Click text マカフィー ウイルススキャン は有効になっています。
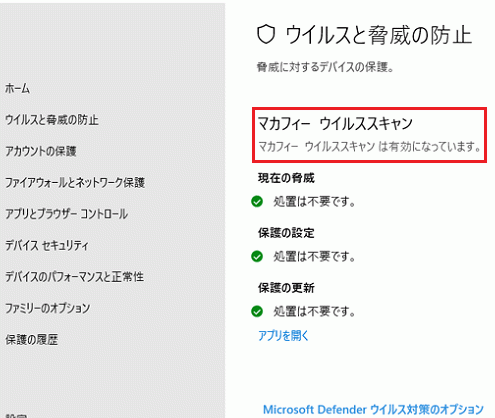Screen dimensions: 495x418 pos(369,146)
